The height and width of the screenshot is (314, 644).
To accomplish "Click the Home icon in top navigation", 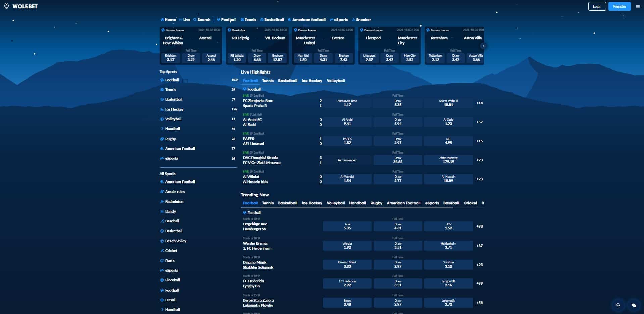I will pyautogui.click(x=162, y=20).
